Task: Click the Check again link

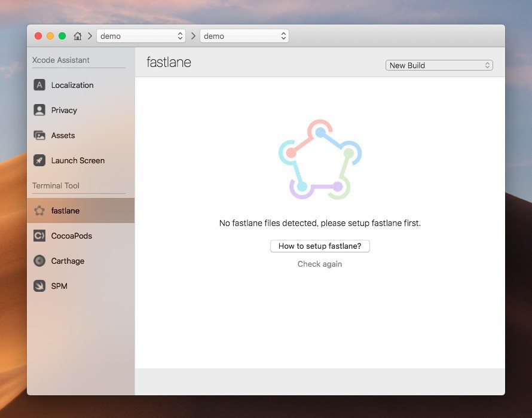Action: [x=320, y=264]
